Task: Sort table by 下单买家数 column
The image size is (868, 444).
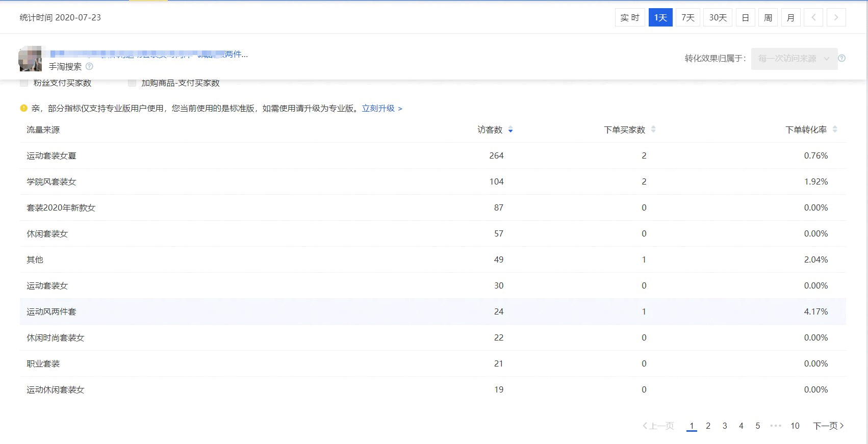Action: pyautogui.click(x=653, y=129)
